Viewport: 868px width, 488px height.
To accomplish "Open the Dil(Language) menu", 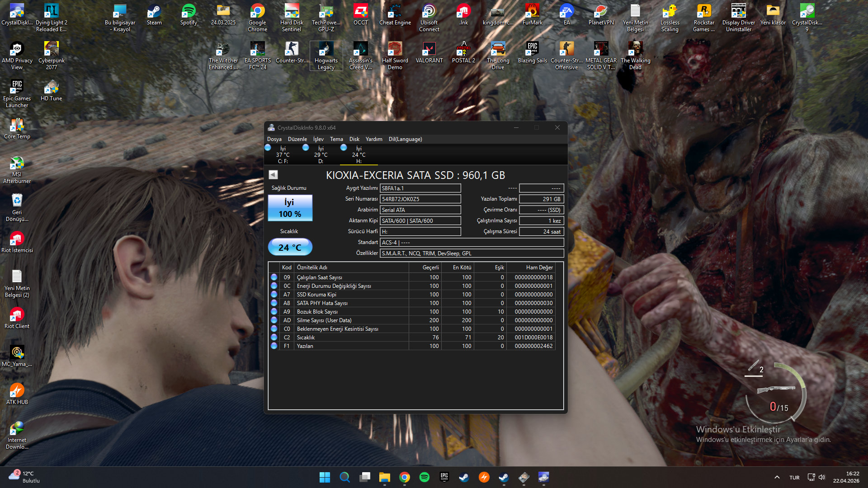I will pyautogui.click(x=406, y=139).
